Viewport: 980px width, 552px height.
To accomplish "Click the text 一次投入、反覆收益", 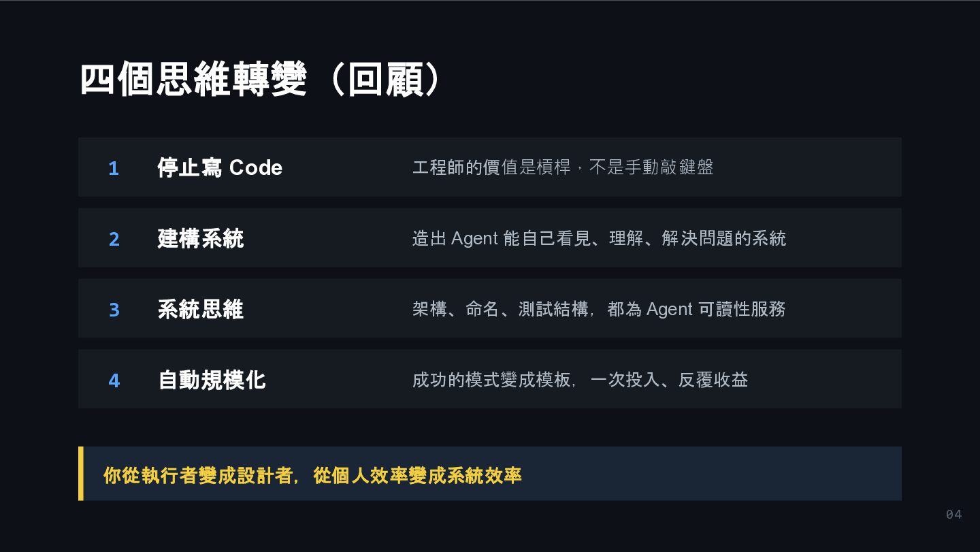I will tap(669, 380).
